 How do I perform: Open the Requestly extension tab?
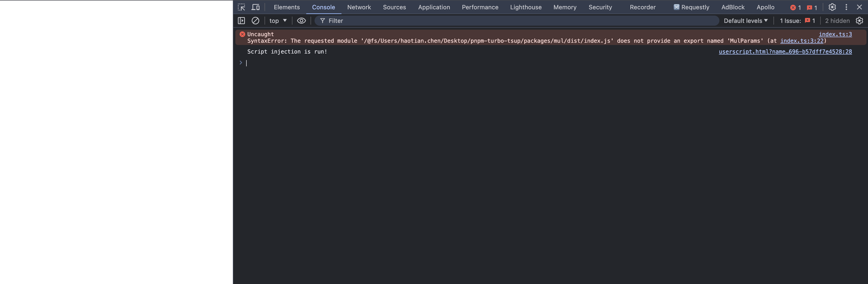tap(691, 7)
